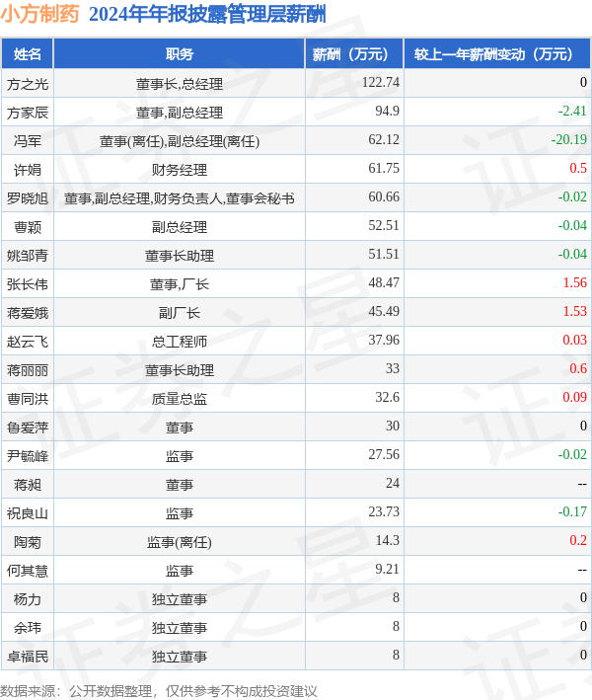Select the name 尹毓峰
This screenshot has height=700, width=592.
coord(28,456)
